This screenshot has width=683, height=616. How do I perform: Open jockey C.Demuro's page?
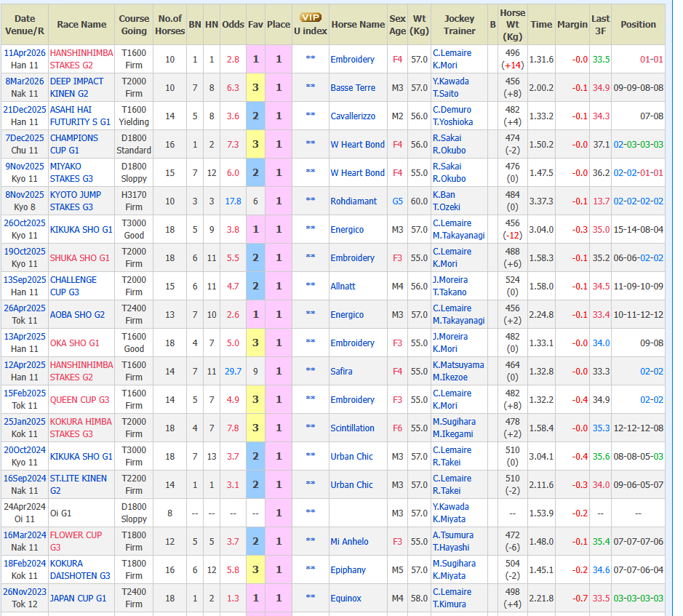[452, 109]
